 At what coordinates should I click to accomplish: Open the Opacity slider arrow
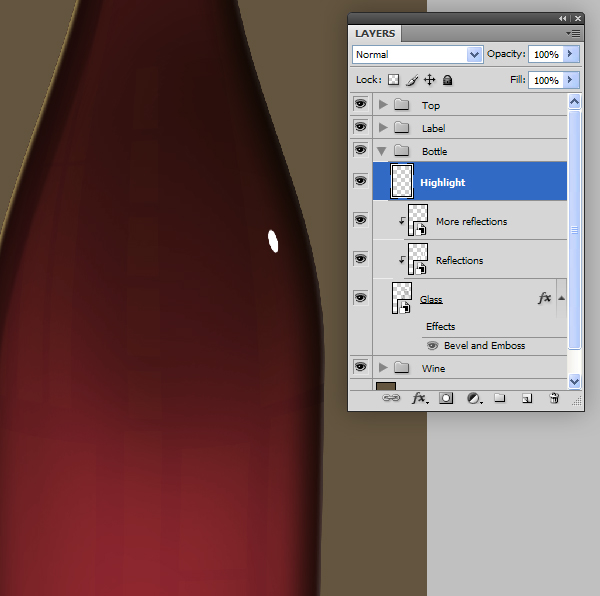(571, 54)
